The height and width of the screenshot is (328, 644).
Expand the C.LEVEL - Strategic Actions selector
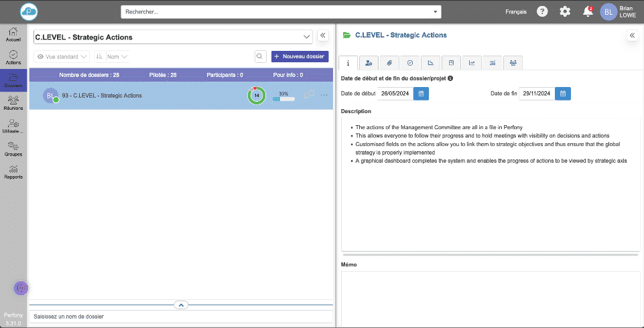point(307,36)
